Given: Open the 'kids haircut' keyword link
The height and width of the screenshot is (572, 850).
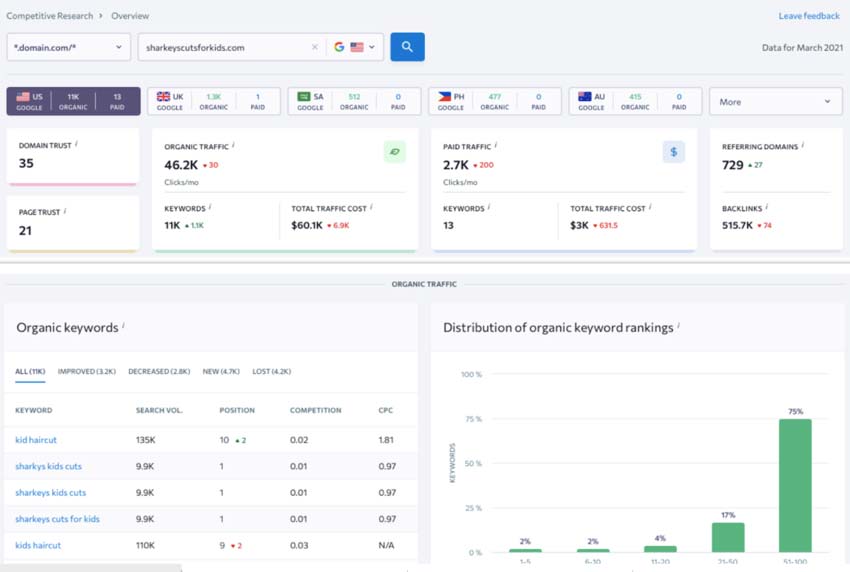Looking at the screenshot, I should click(38, 545).
